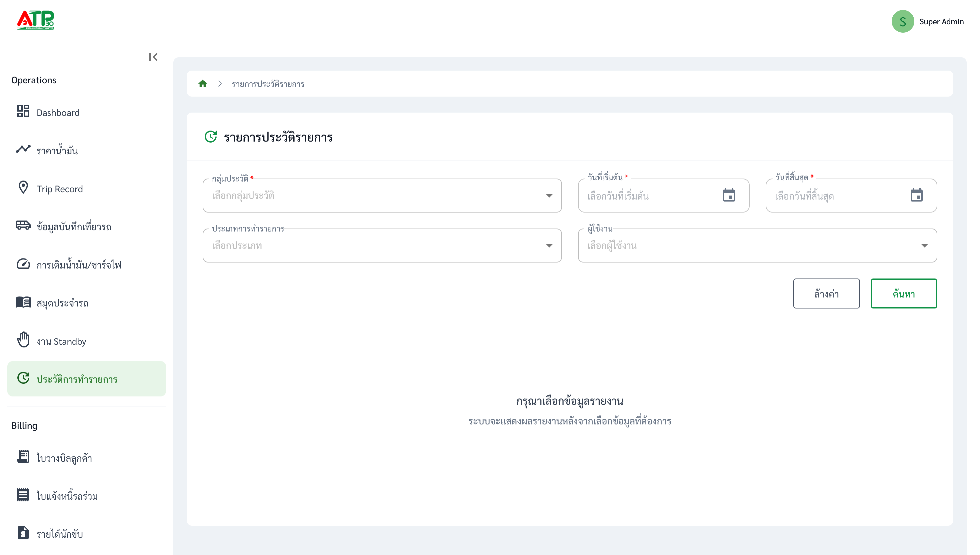Viewport: 980px width, 555px height.
Task: Click the book icon for สมุดประจำรถ
Action: coord(23,302)
